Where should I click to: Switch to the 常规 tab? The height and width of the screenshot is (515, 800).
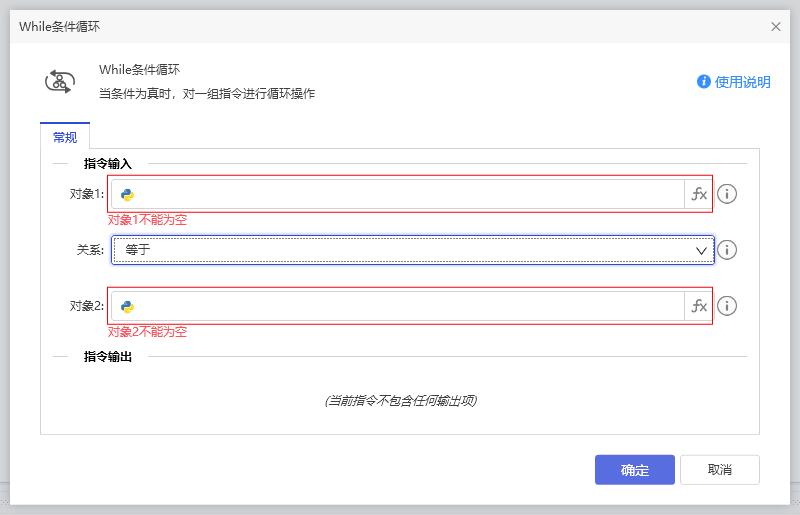click(x=65, y=137)
